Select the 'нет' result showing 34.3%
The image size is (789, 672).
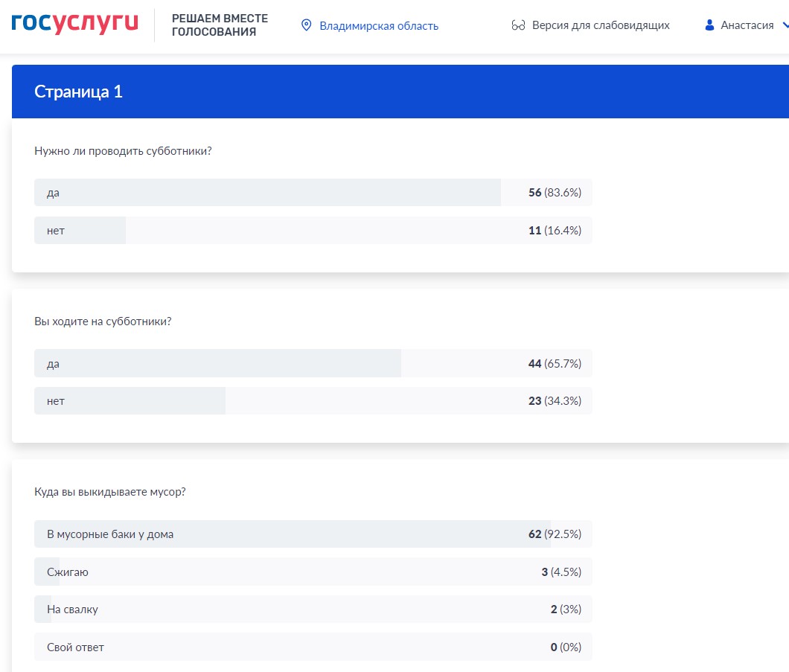pyautogui.click(x=313, y=401)
